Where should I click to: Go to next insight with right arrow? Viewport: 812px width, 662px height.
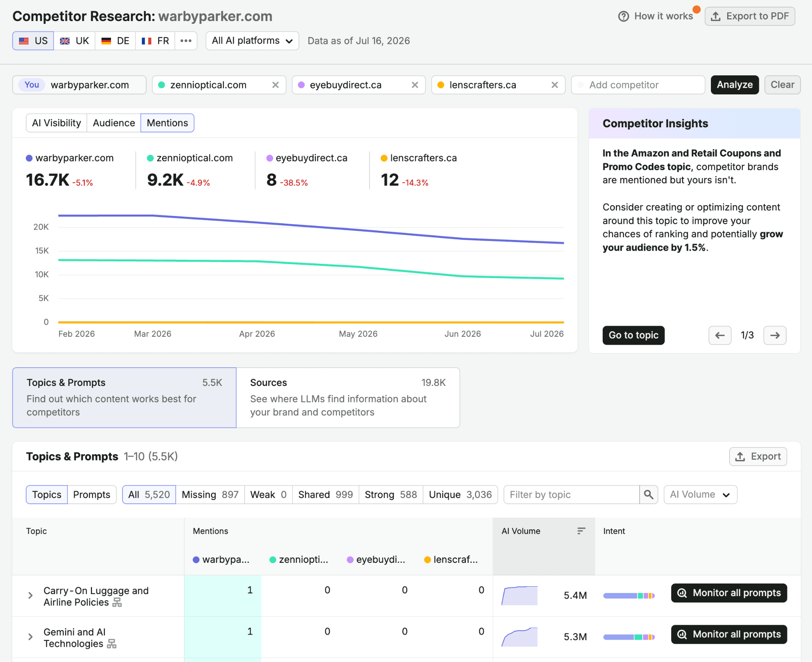[775, 336]
